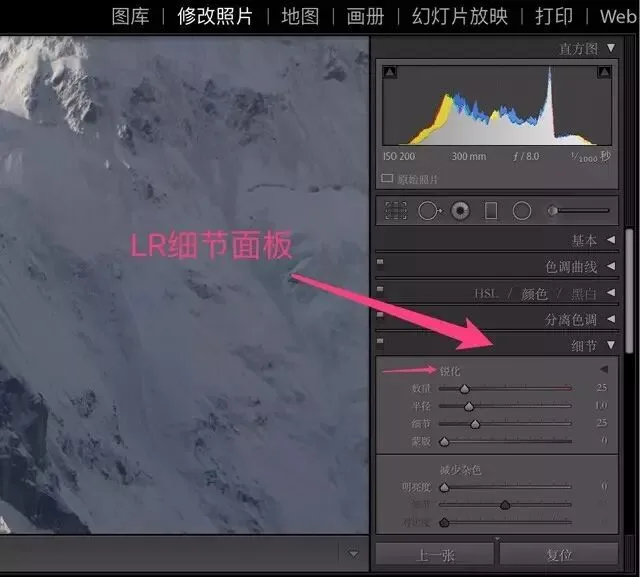Click the 上一张 button
This screenshot has width=640, height=577.
(x=435, y=555)
